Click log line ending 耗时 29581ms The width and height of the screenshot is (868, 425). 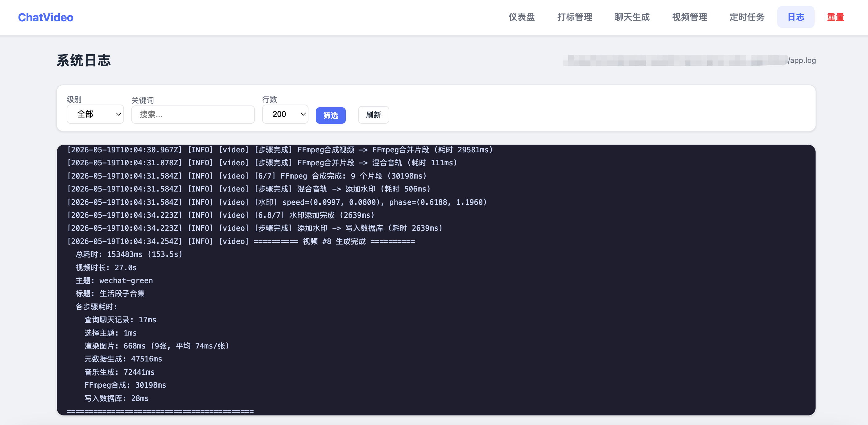280,150
